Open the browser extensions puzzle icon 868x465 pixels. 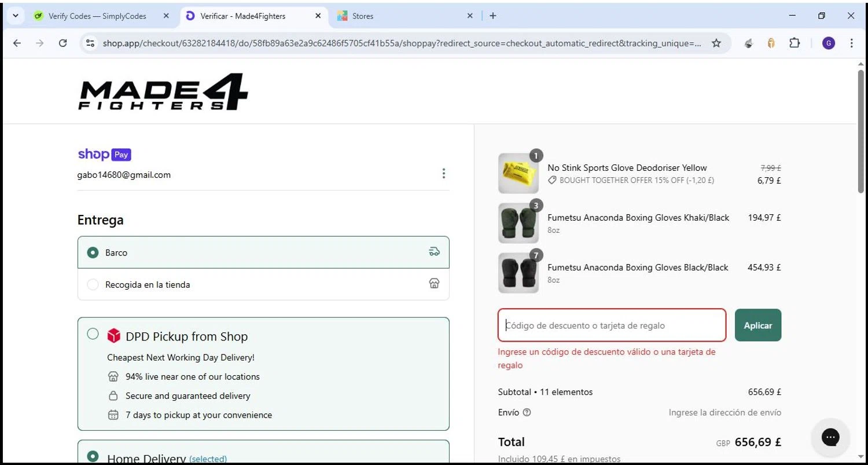[795, 43]
